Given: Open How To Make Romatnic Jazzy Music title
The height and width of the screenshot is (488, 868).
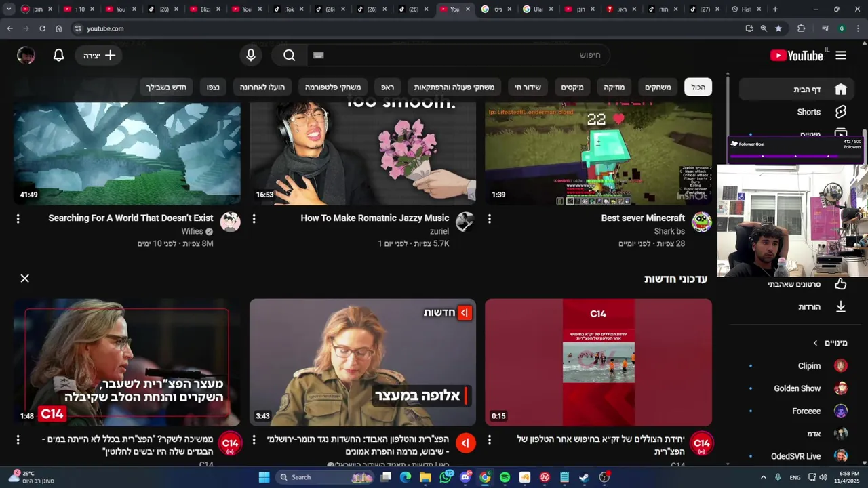Looking at the screenshot, I should pyautogui.click(x=375, y=218).
